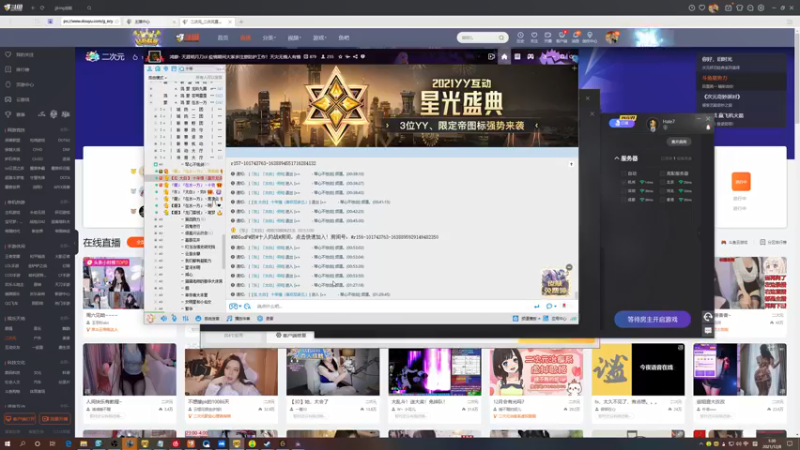Click the headset support icon in game panel
The image size is (800, 450).
tap(708, 317)
